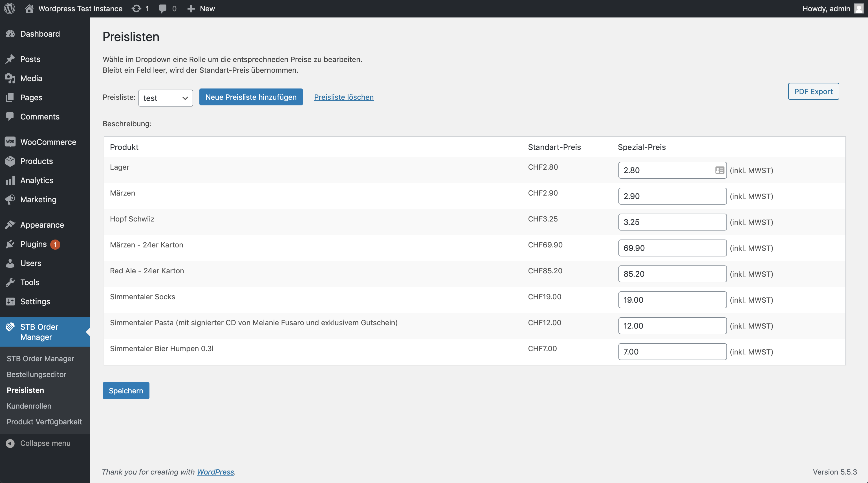Image resolution: width=868 pixels, height=483 pixels.
Task: Click the Tools wrench icon
Action: point(10,282)
